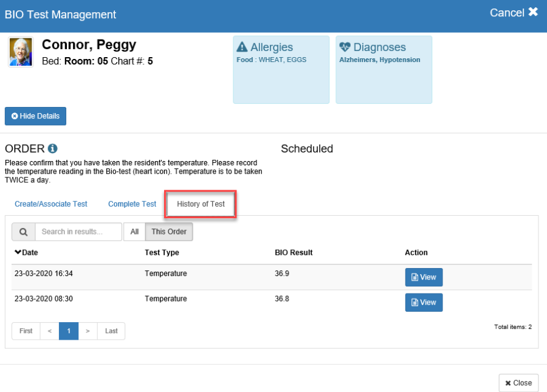The image size is (547, 392).
Task: Switch to Create/Associate Test tab
Action: click(x=51, y=204)
